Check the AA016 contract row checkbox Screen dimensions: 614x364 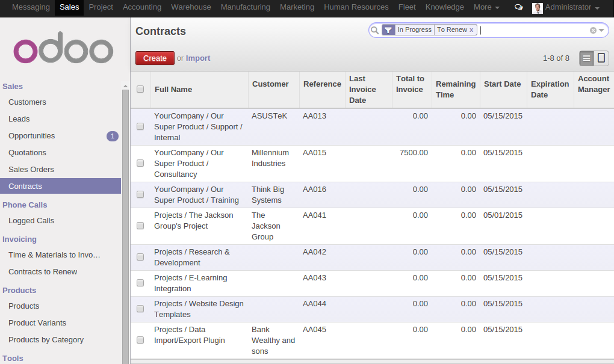tap(140, 194)
